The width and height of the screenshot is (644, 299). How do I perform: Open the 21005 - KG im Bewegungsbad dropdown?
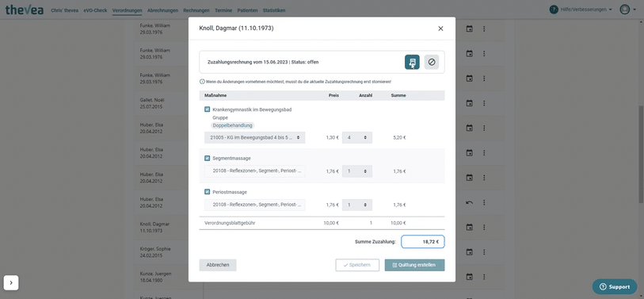click(x=254, y=137)
